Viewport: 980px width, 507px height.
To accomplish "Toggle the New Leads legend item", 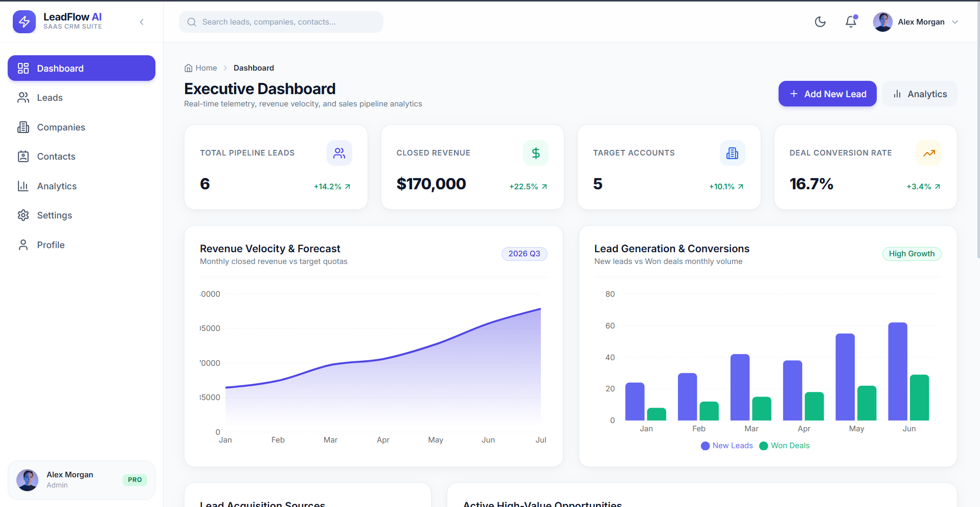I will pos(727,446).
